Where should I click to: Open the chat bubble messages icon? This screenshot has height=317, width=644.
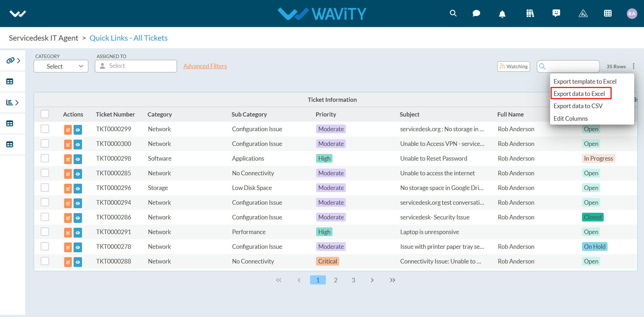coord(476,13)
